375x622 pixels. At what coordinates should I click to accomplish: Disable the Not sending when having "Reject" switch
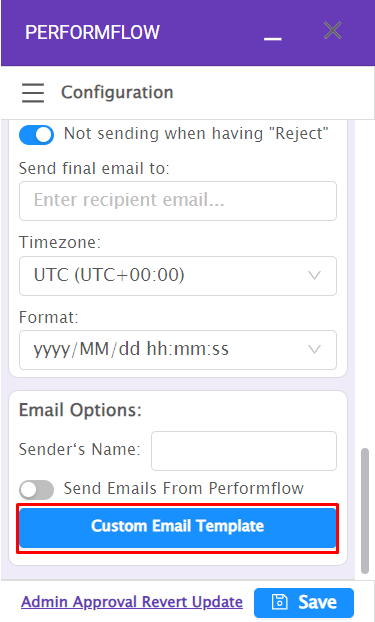coord(37,135)
